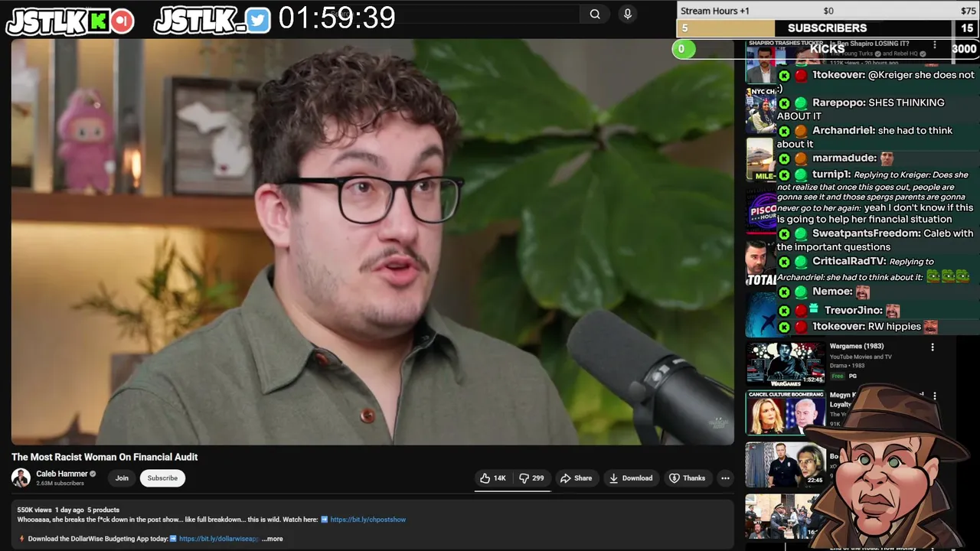Open the bit.ly/dollarwiseapp link

[x=219, y=539]
